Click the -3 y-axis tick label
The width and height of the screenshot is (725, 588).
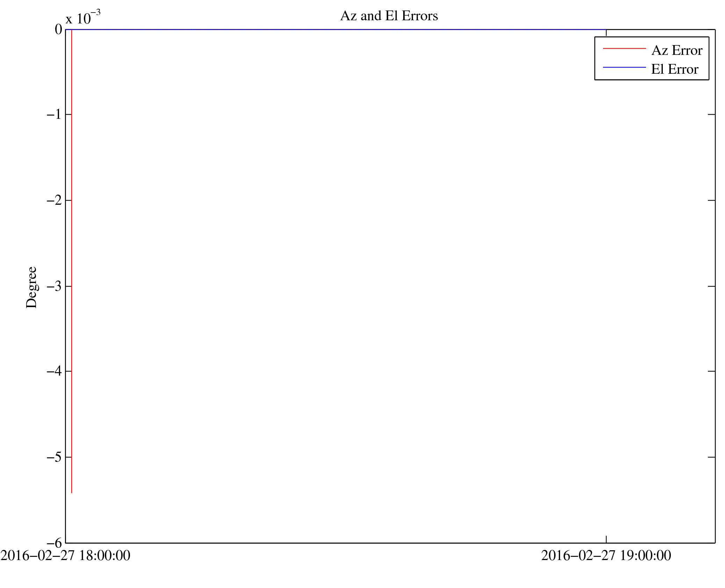pos(54,286)
